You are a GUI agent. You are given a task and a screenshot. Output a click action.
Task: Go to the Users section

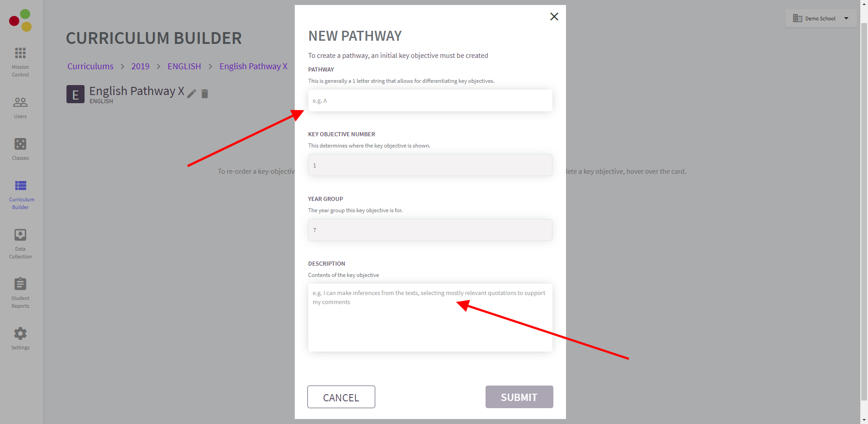point(20,103)
